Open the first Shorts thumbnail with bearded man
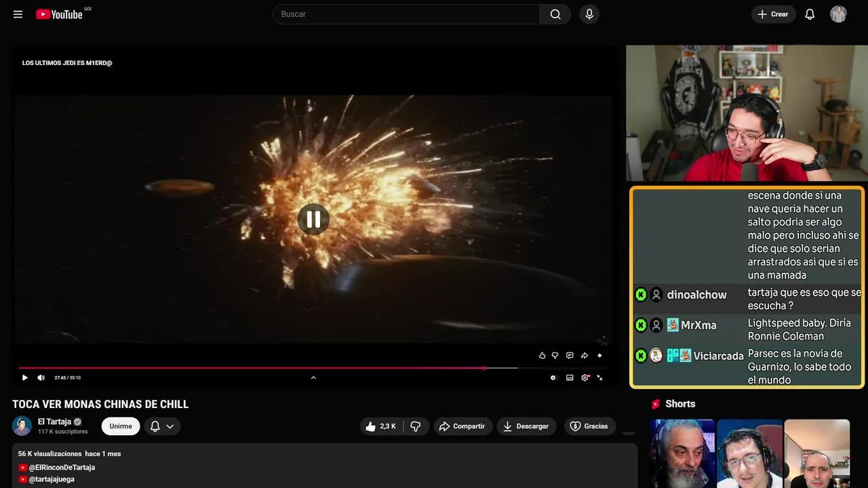The width and height of the screenshot is (868, 488). [x=682, y=453]
